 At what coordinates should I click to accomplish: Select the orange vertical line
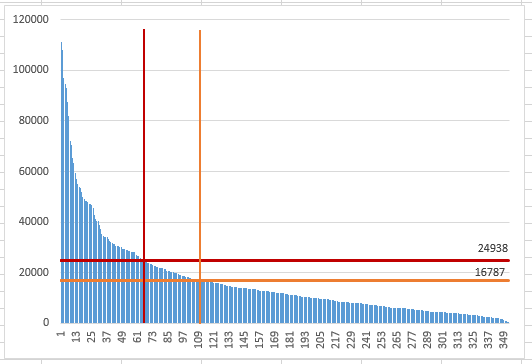click(200, 177)
